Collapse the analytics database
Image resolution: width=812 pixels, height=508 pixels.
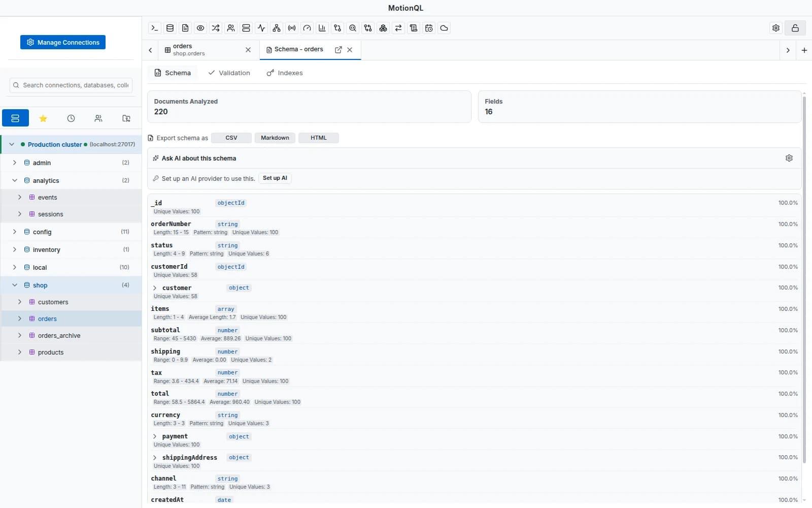[x=15, y=180]
